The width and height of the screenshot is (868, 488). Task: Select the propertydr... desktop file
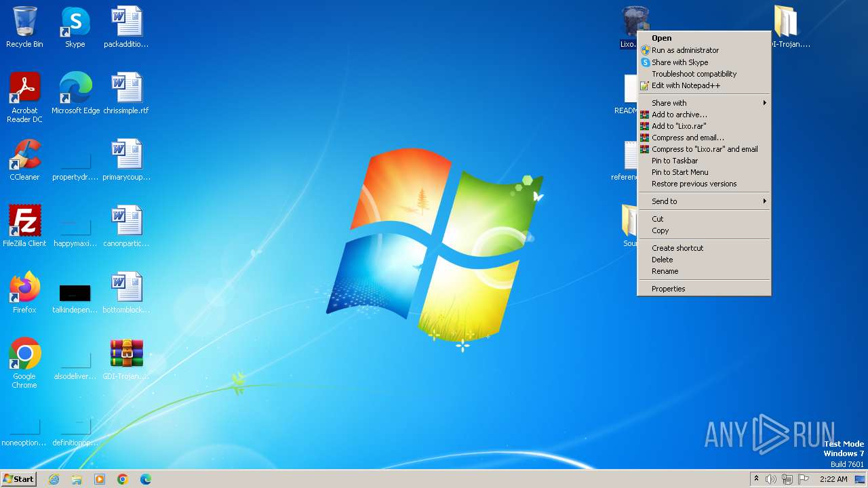tap(75, 167)
